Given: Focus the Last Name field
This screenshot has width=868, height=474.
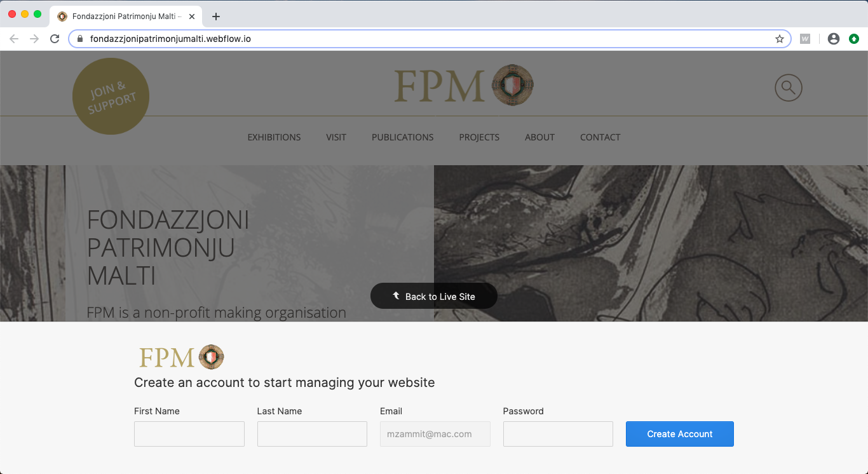Looking at the screenshot, I should coord(312,434).
